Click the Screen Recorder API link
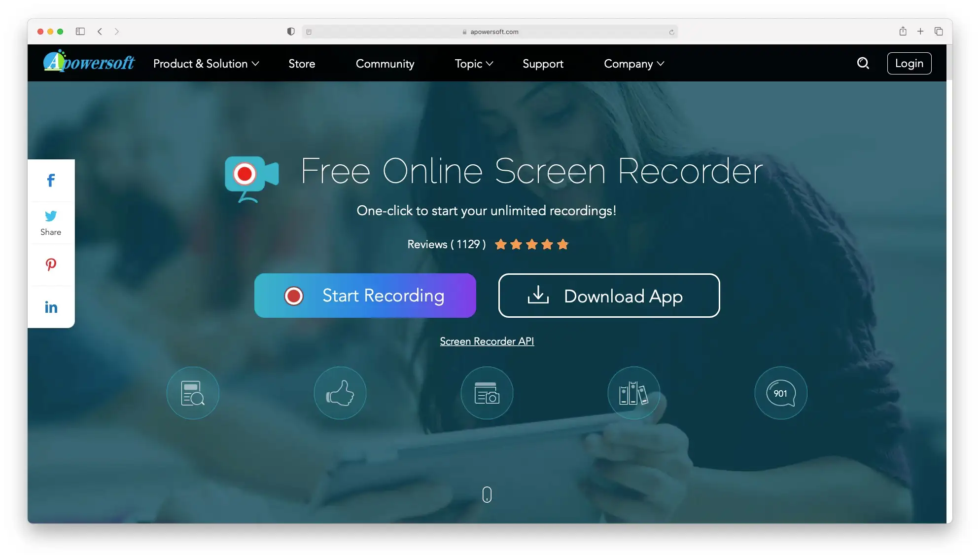 tap(487, 340)
